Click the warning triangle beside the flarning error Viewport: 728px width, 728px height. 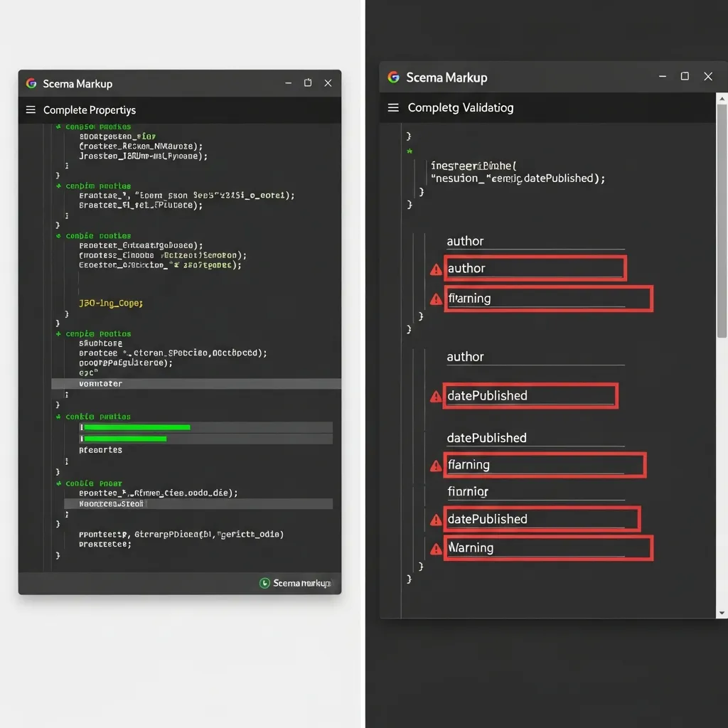435,299
